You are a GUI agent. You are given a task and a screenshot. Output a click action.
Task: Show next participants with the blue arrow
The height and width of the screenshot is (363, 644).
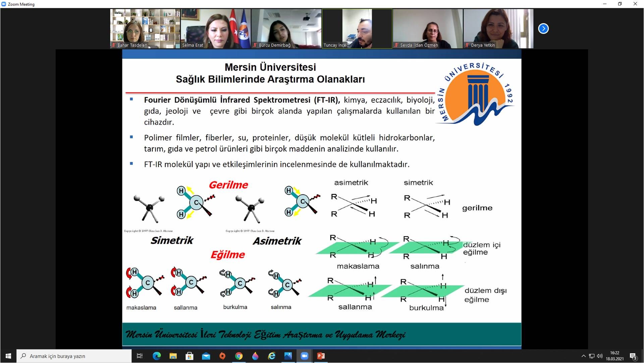click(543, 29)
